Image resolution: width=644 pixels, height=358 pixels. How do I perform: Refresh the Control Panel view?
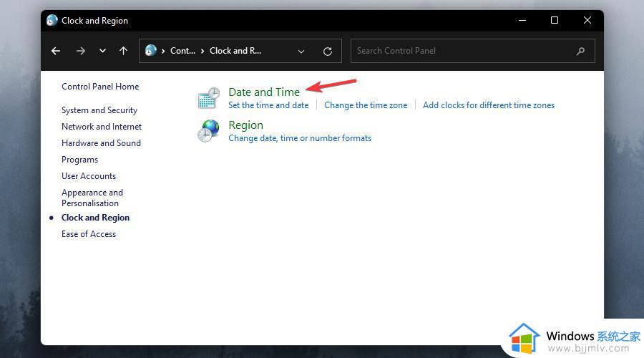(x=327, y=52)
